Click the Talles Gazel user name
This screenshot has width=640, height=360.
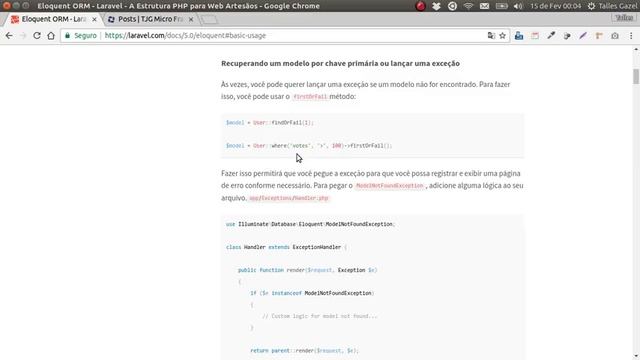pyautogui.click(x=618, y=6)
